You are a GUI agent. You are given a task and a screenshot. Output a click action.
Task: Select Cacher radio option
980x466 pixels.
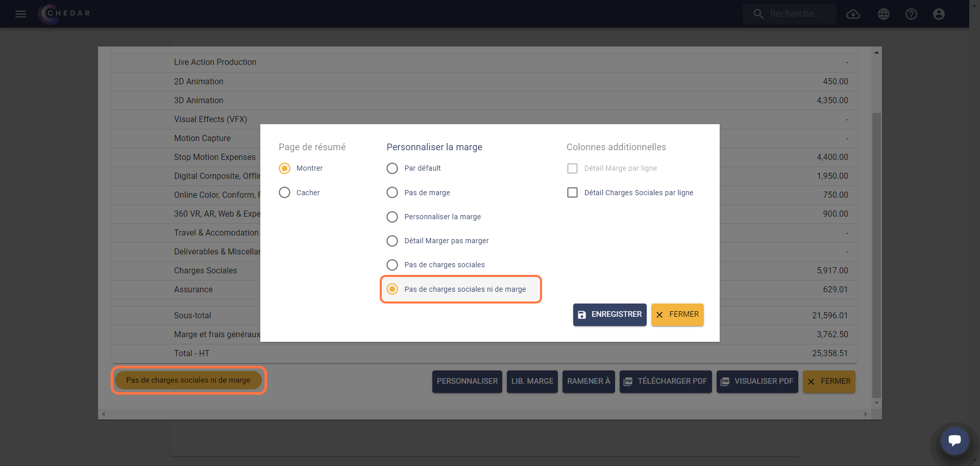[x=285, y=193]
